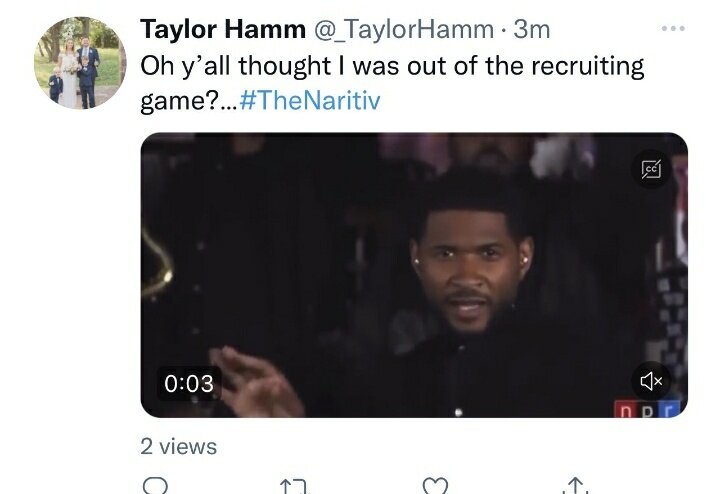Tap the share icon below the tweet
720x494 pixels.
[x=575, y=487]
